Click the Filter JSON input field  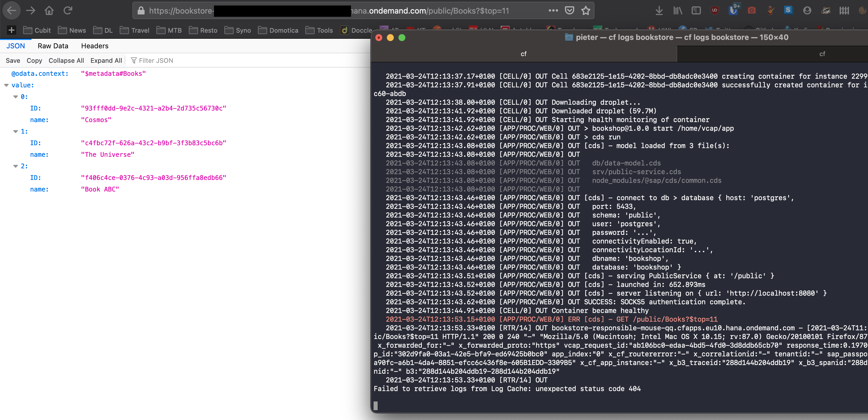pyautogui.click(x=157, y=60)
